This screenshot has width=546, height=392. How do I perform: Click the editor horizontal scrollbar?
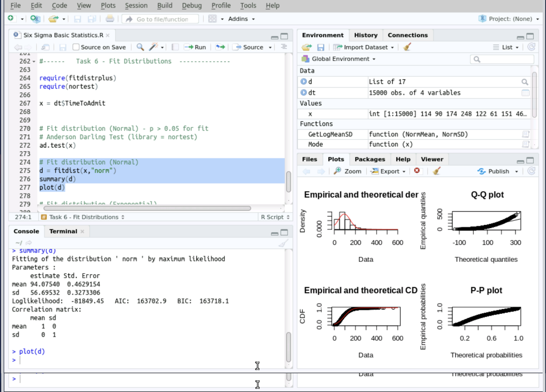pyautogui.click(x=147, y=208)
